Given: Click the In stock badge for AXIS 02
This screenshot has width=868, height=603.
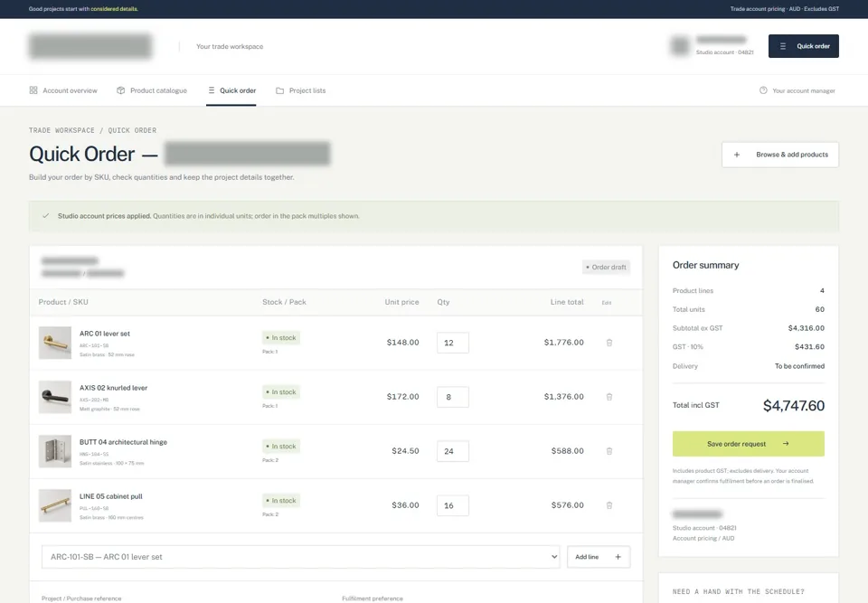Looking at the screenshot, I should (281, 392).
